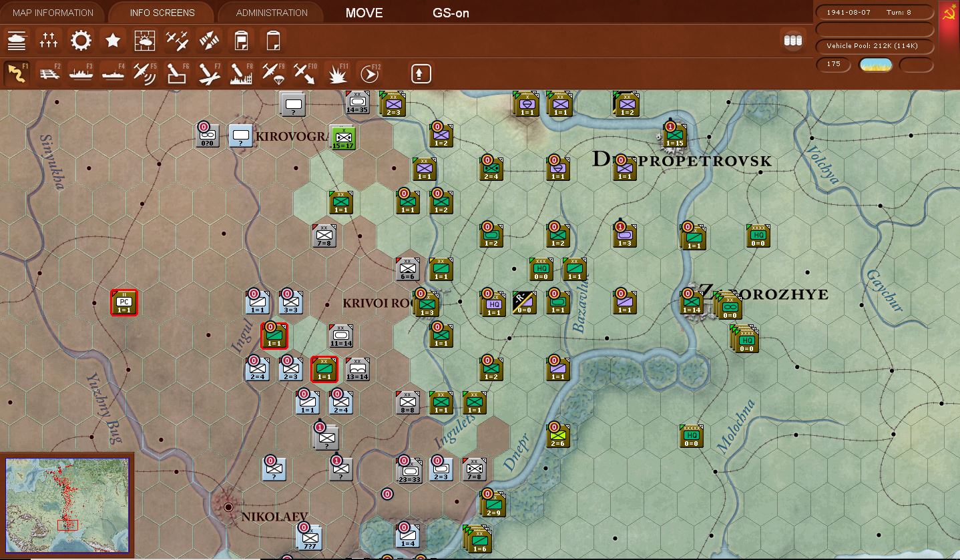Select the 1=14 unit at Zaporozhye
Image resolution: width=960 pixels, height=560 pixels.
pos(691,302)
